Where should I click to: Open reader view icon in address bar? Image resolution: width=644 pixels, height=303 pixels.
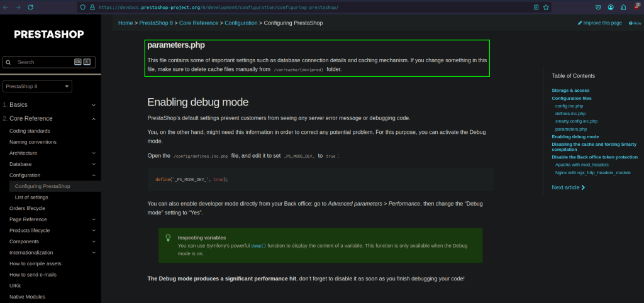pyautogui.click(x=536, y=7)
